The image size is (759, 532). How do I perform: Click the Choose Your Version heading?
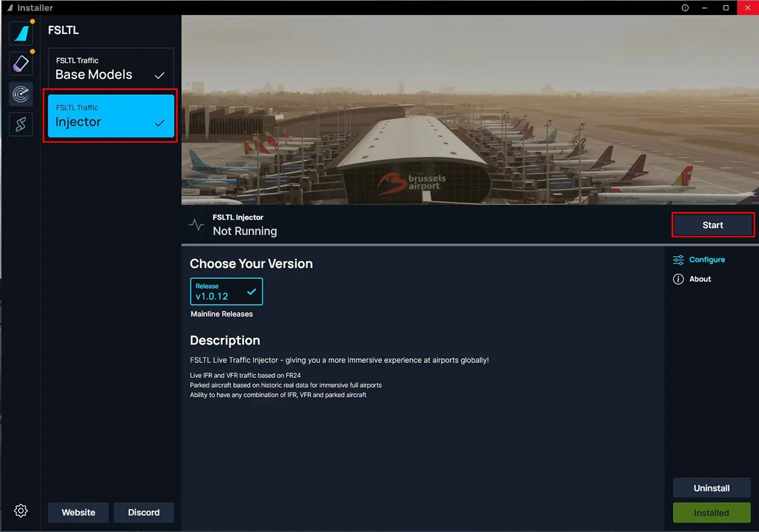pos(251,263)
